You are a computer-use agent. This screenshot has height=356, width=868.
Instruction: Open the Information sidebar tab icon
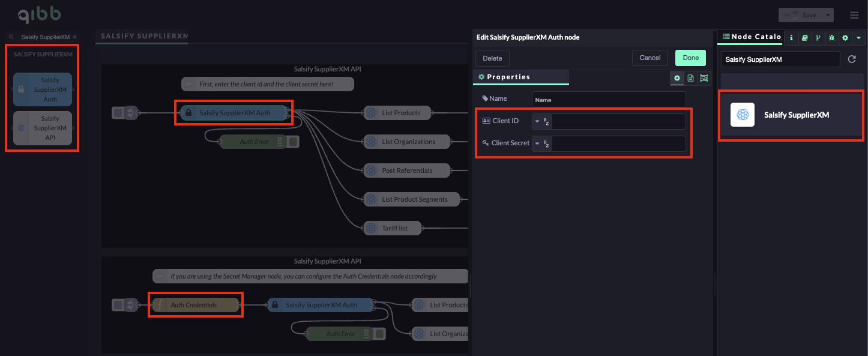coord(791,38)
